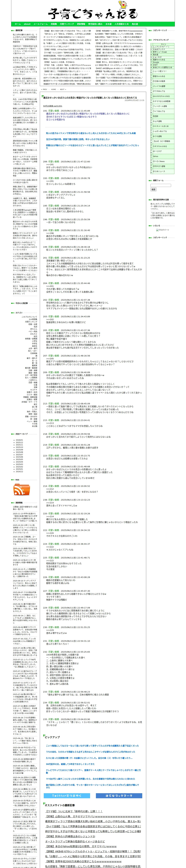
Task: Open Google in access ranking
Action: [156, 62]
